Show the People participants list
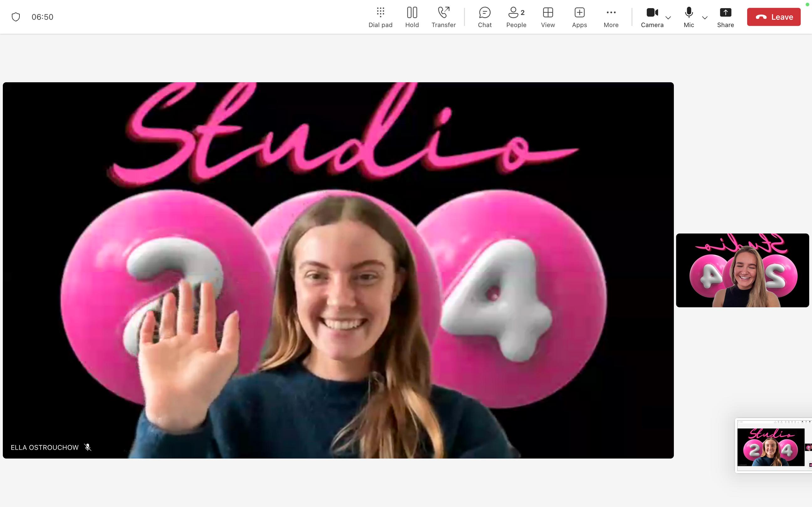 [516, 17]
